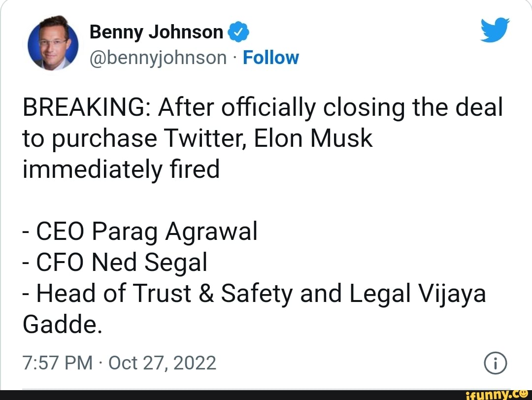Viewport: 532px width, 400px height.
Task: Click the smiley face in the ifunny watermark
Action: click(x=523, y=394)
